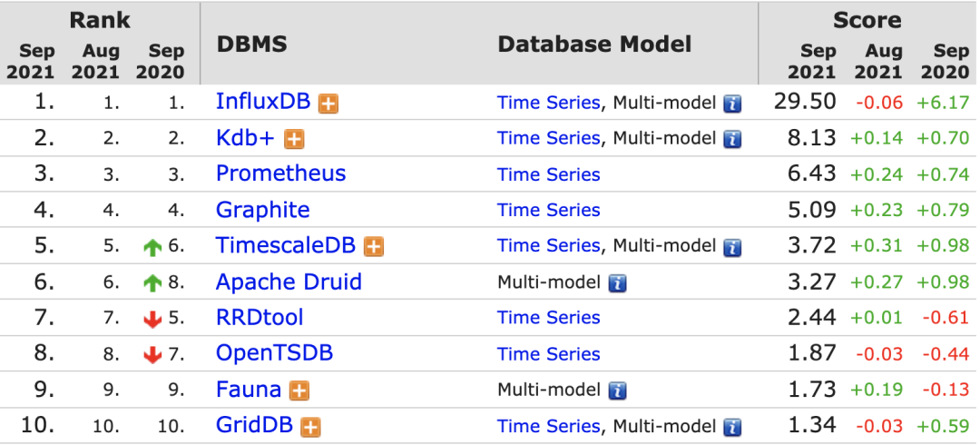Click the orange plus icon beside GridDB

[311, 427]
